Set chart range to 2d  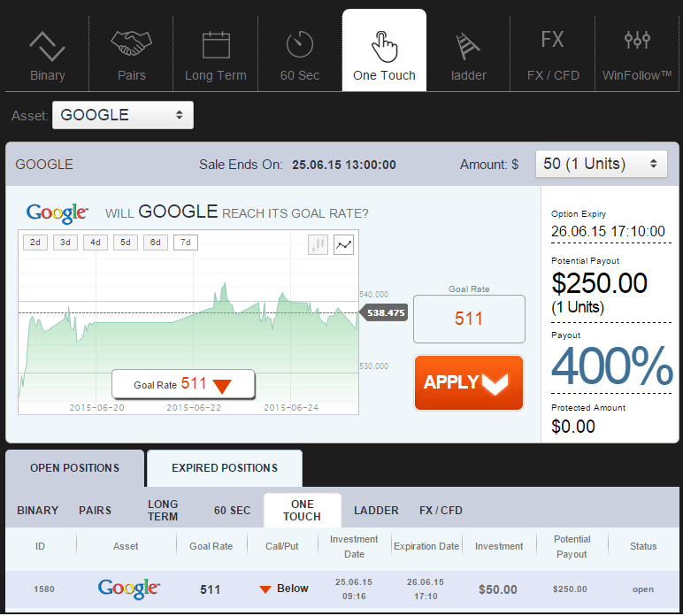tap(35, 243)
